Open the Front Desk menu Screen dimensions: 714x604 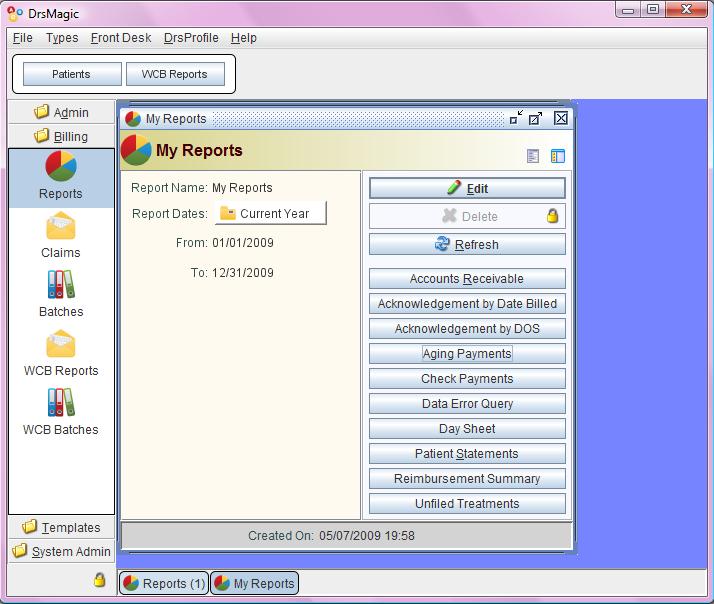[x=121, y=38]
